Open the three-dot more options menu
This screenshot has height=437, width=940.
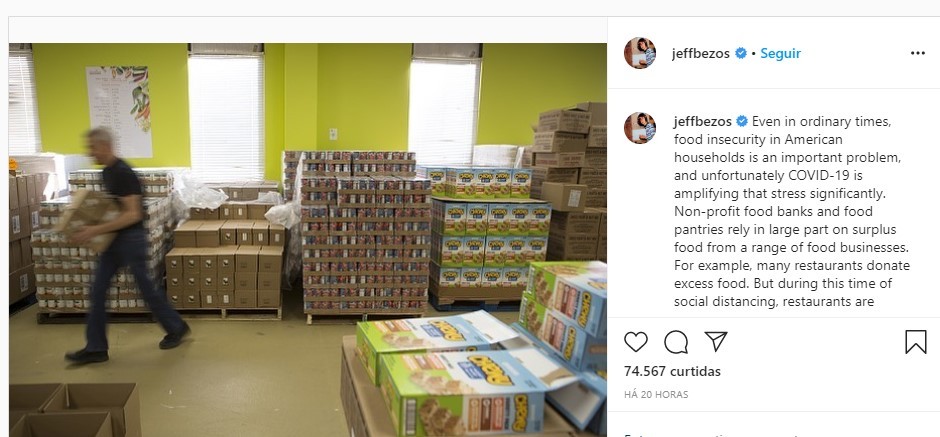(918, 53)
